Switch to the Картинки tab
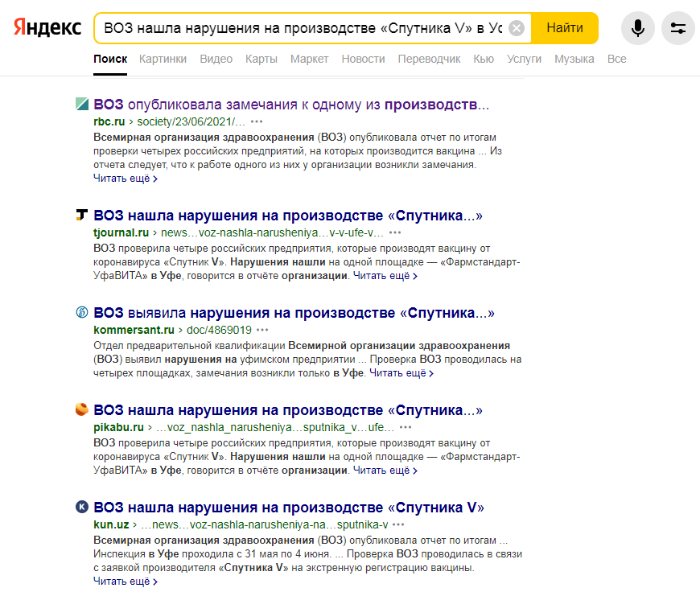The width and height of the screenshot is (700, 592). tap(163, 59)
